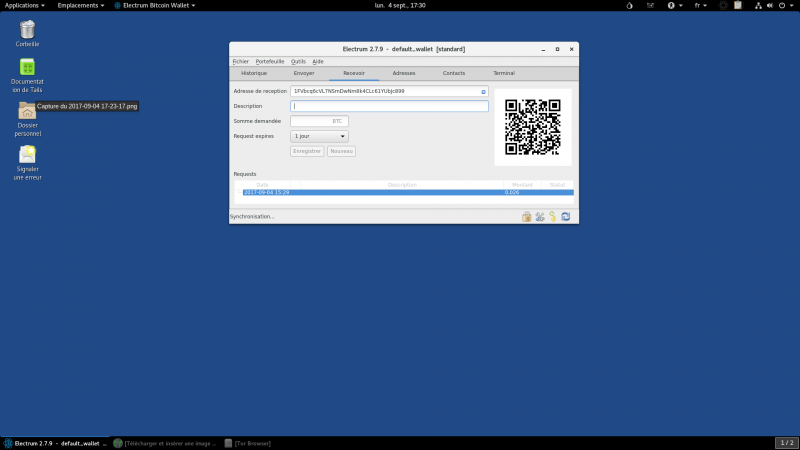Open the Documentation de Tails desktop icon
800x450 pixels.
28,68
